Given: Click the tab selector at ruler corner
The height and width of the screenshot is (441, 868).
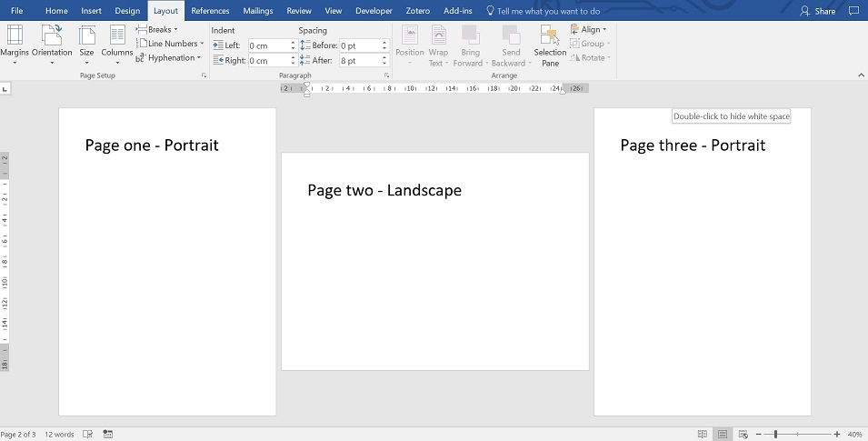Looking at the screenshot, I should 5,89.
